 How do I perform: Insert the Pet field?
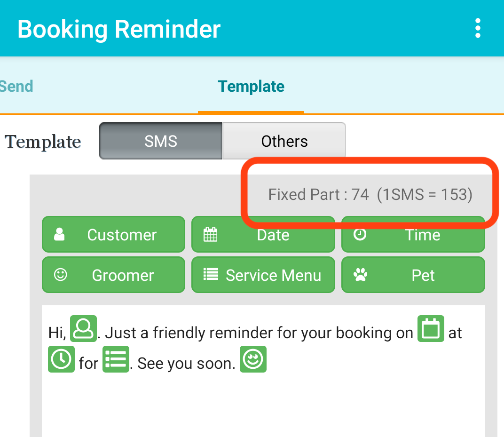tap(413, 275)
